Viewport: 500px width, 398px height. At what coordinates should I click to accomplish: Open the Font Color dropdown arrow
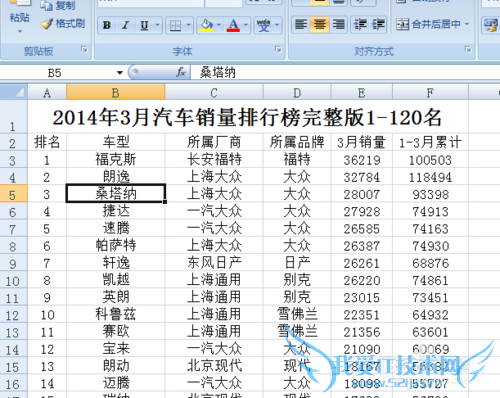(246, 25)
